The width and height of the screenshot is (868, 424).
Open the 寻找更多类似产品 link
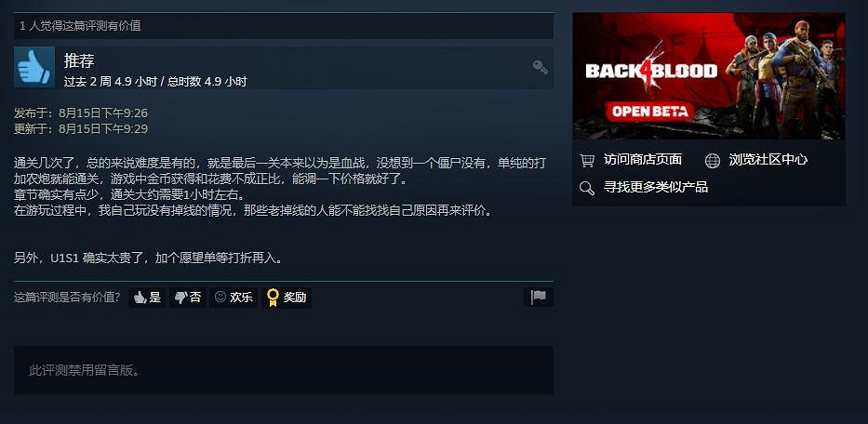tap(656, 187)
